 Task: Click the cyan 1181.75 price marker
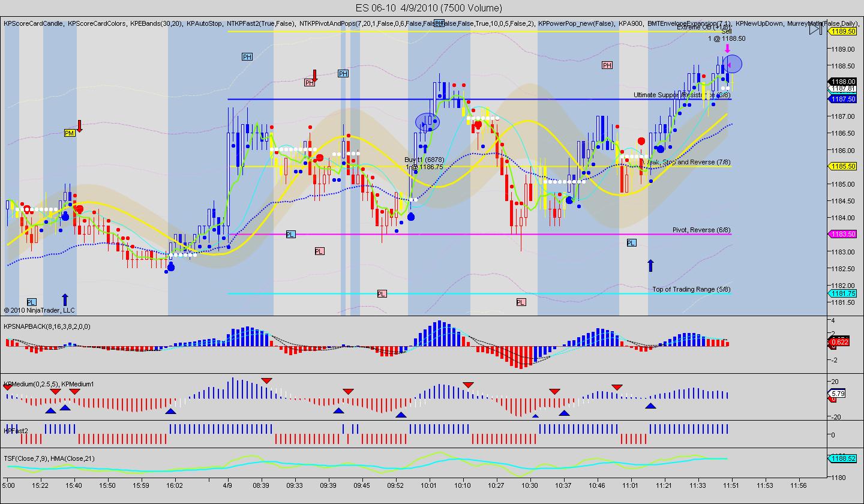coord(842,293)
